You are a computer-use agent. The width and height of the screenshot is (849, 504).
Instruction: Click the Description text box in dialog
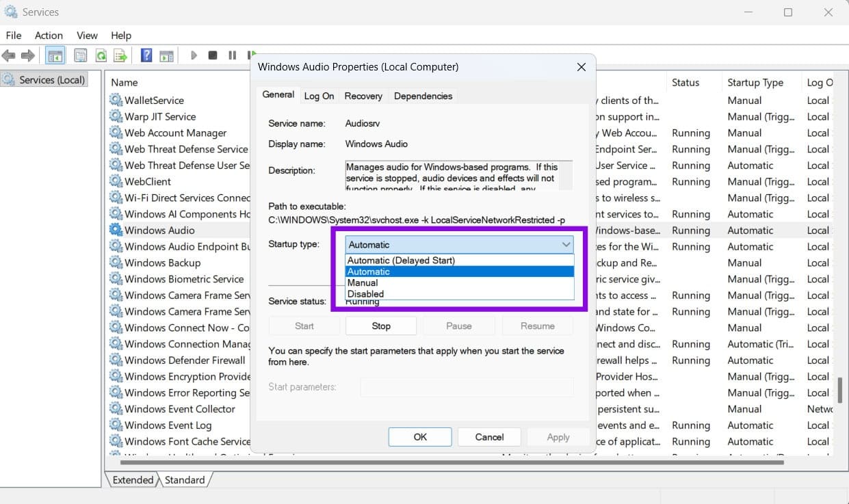(459, 175)
